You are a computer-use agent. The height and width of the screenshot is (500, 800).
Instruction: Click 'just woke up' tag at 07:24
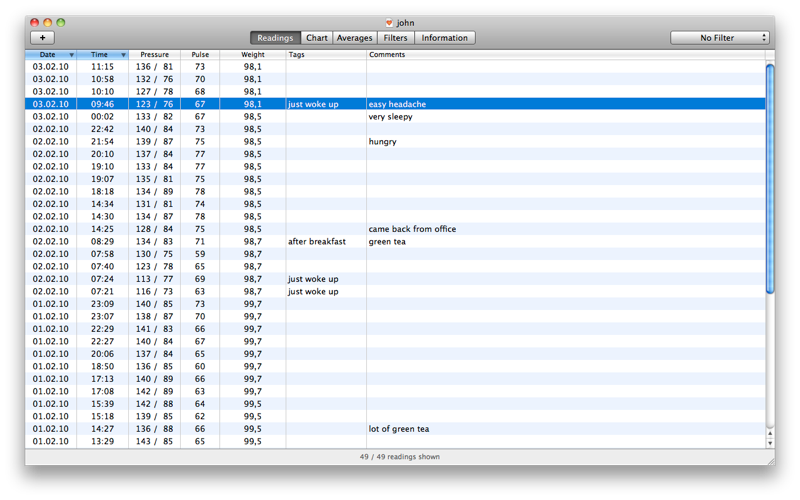(x=313, y=279)
